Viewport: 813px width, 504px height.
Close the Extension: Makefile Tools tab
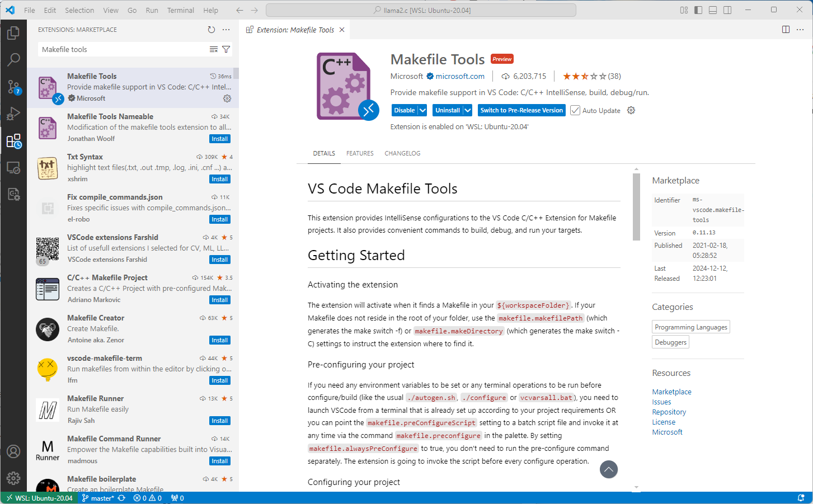tap(342, 30)
